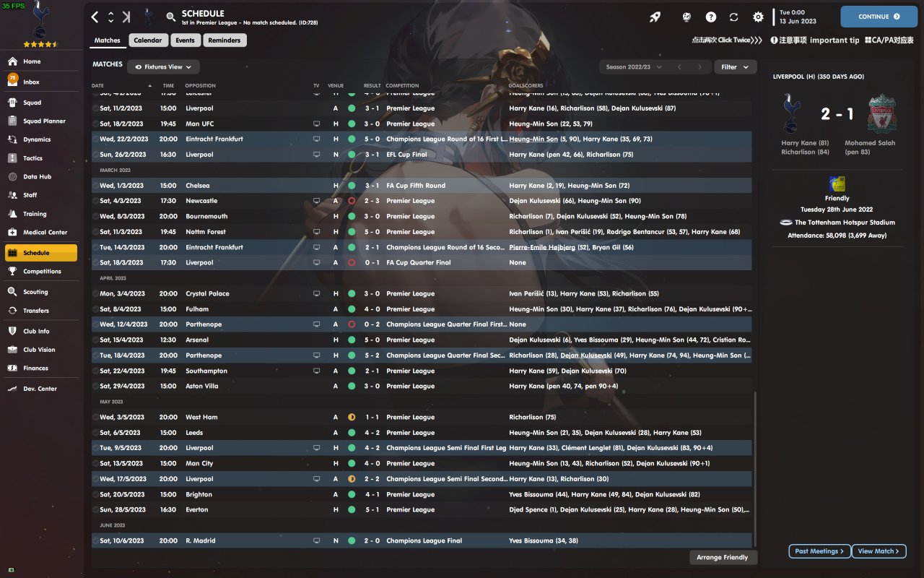This screenshot has width=924, height=578.
Task: Click the draw indicator in West Ham row
Action: (352, 417)
